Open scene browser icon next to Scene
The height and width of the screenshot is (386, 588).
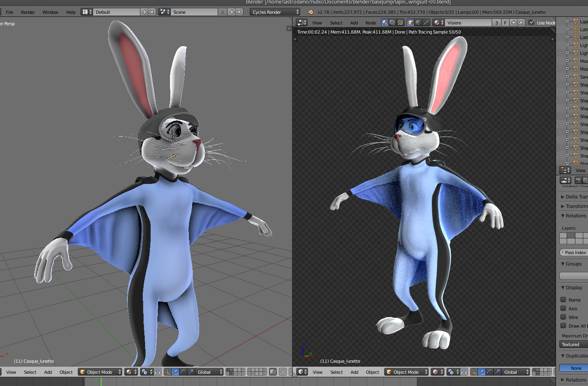(x=164, y=12)
